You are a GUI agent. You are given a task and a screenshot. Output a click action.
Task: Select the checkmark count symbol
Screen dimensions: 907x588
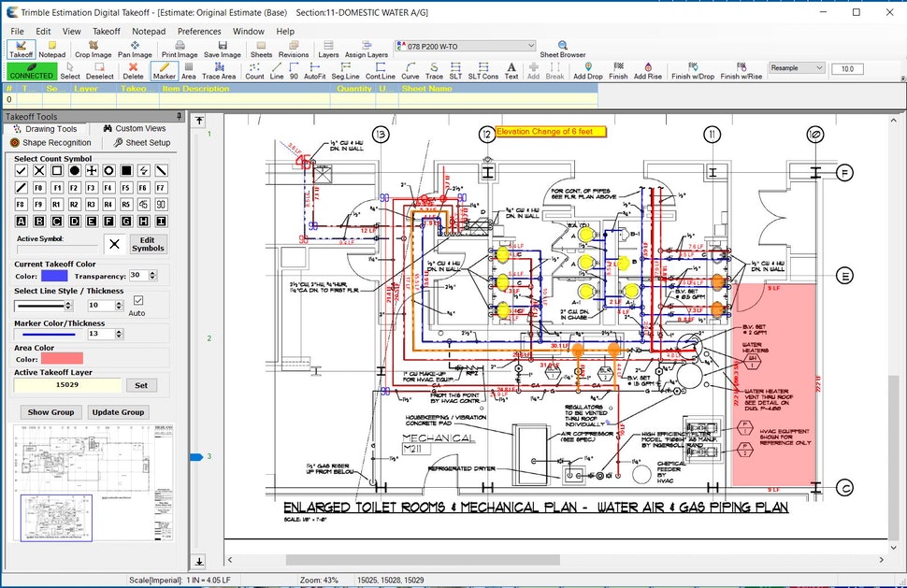22,170
